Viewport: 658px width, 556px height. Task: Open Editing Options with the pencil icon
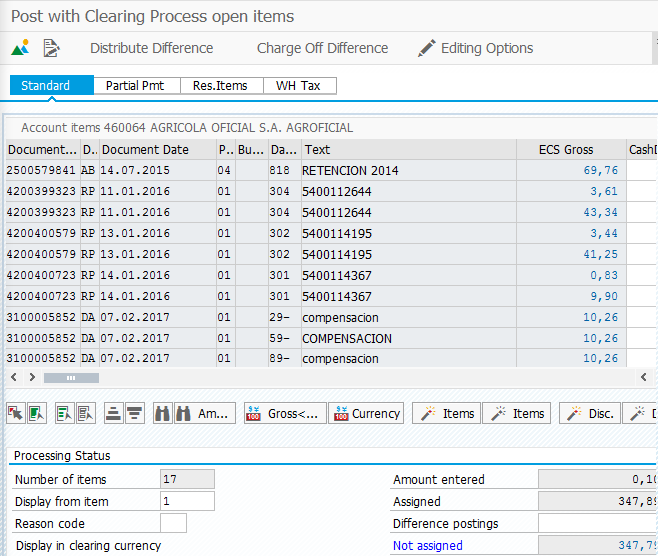(x=475, y=48)
